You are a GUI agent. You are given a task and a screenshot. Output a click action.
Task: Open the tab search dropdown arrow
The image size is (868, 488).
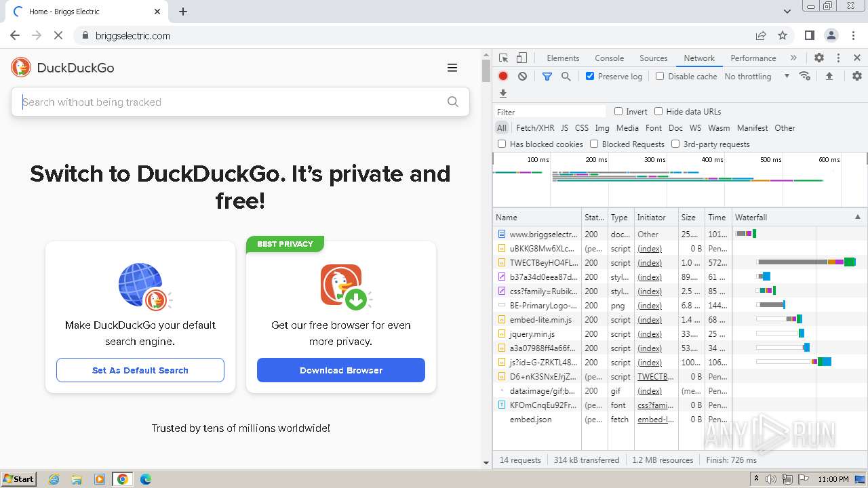click(787, 12)
